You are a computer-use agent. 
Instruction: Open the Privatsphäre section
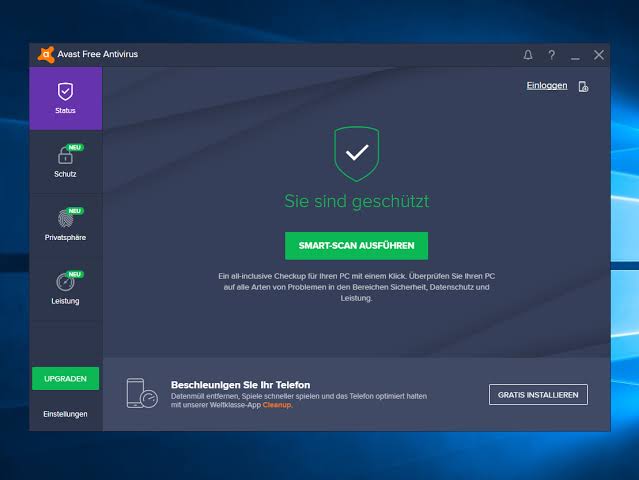click(x=66, y=225)
